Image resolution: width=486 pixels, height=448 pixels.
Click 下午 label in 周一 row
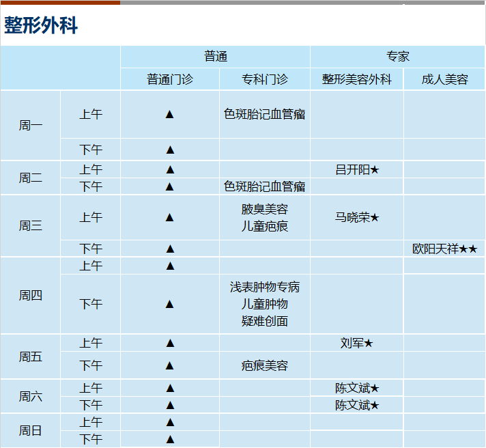pyautogui.click(x=91, y=150)
